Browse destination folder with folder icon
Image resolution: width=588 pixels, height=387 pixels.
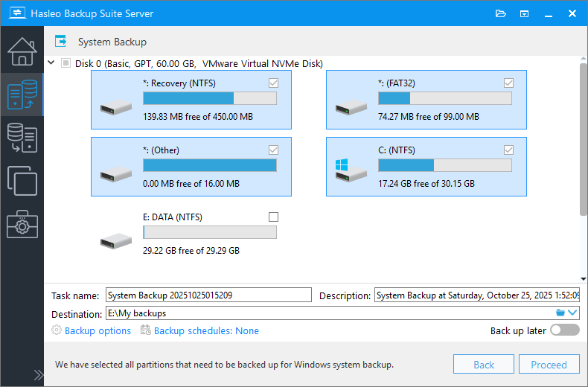560,313
